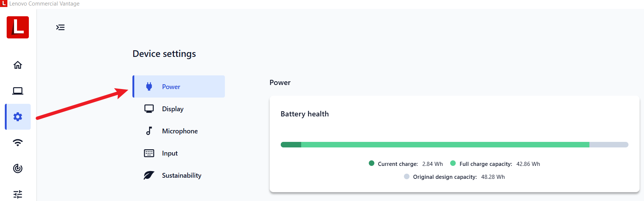The width and height of the screenshot is (644, 201).
Task: Open the Wi-Fi security icon
Action: pyautogui.click(x=18, y=143)
